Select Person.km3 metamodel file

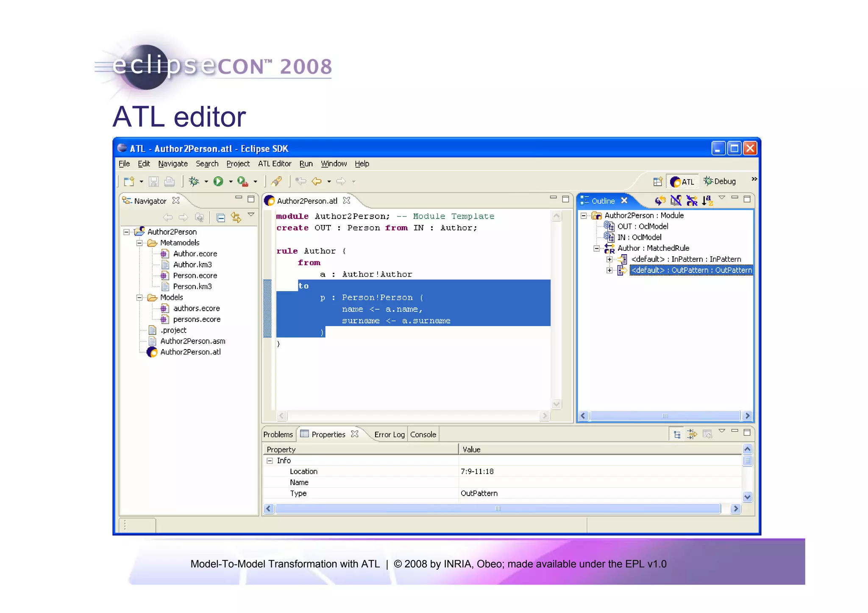(x=192, y=286)
